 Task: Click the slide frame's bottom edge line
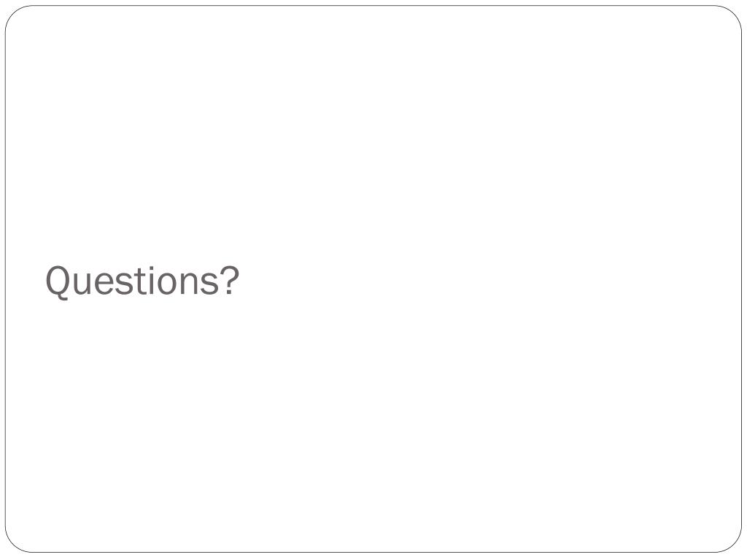tap(373, 553)
